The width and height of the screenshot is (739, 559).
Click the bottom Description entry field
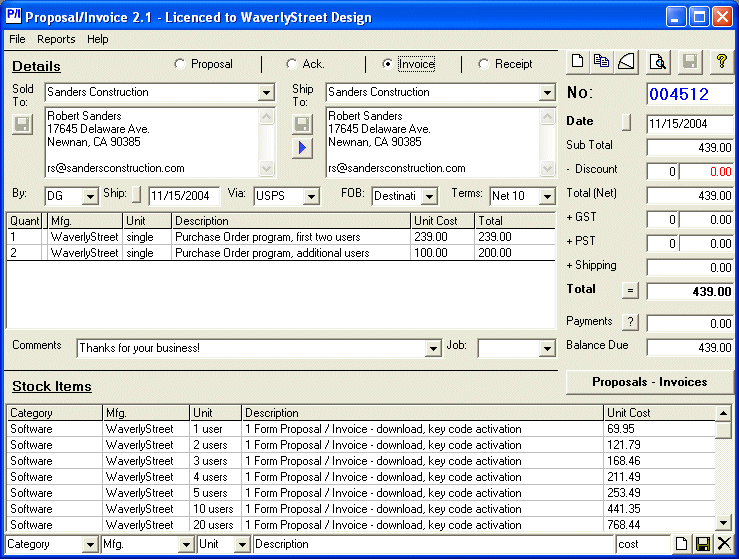[433, 544]
